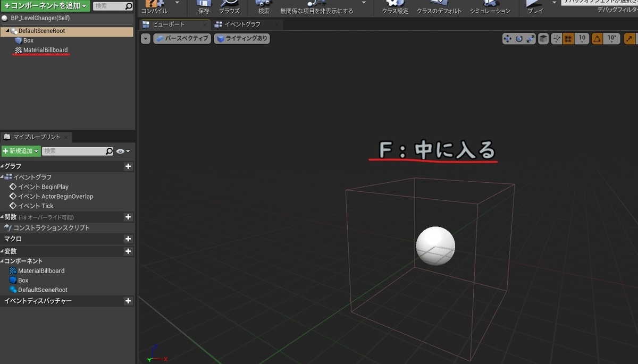Select the Scale gizmo tool
The width and height of the screenshot is (638, 364).
tap(530, 39)
